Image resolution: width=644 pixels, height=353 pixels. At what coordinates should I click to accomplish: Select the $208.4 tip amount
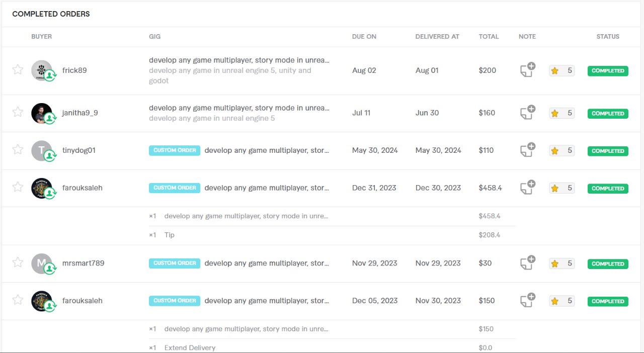click(490, 235)
